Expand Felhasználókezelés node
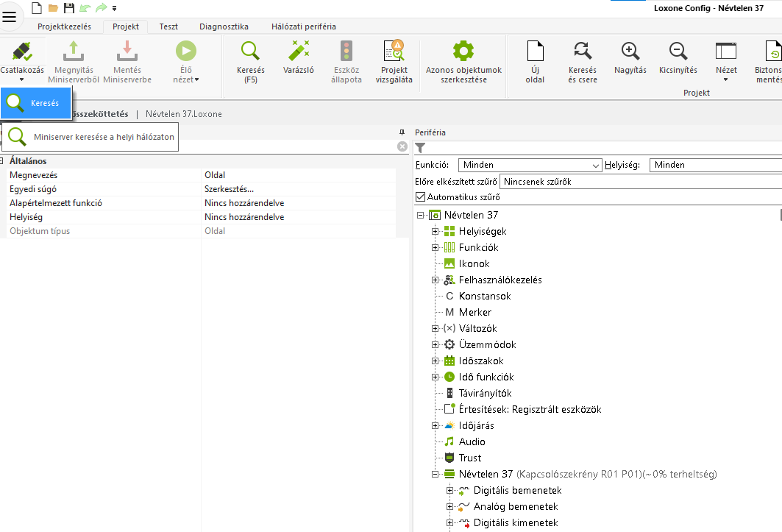Viewport: 782px width, 532px height. [435, 280]
